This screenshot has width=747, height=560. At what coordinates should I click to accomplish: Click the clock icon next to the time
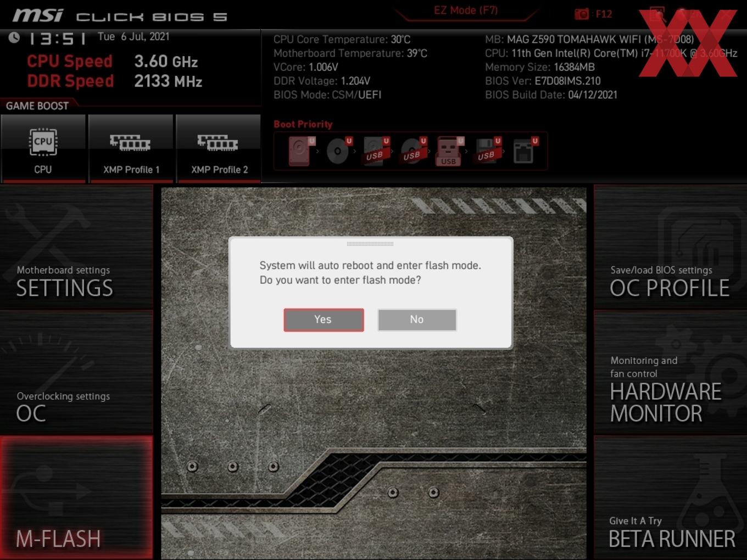(x=14, y=37)
